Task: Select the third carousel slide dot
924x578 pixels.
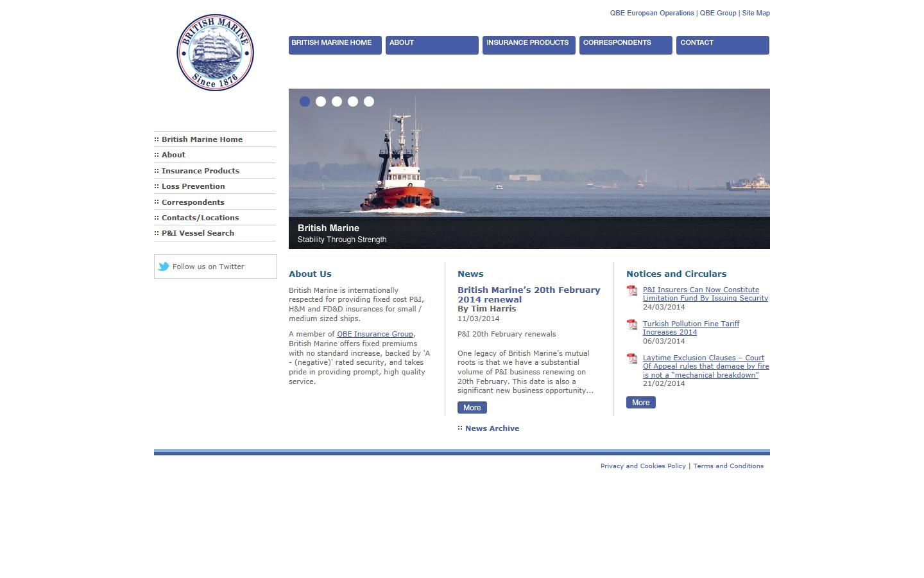Action: click(337, 101)
